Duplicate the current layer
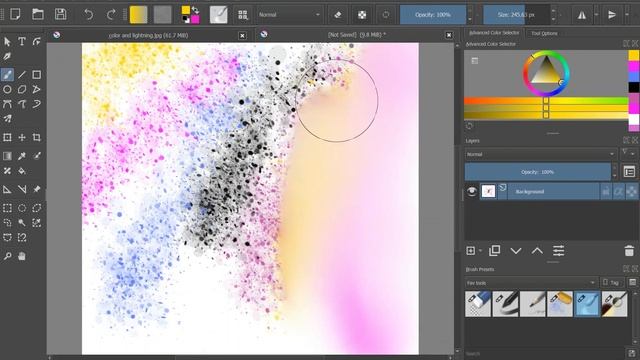This screenshot has height=360, width=640. pos(494,251)
